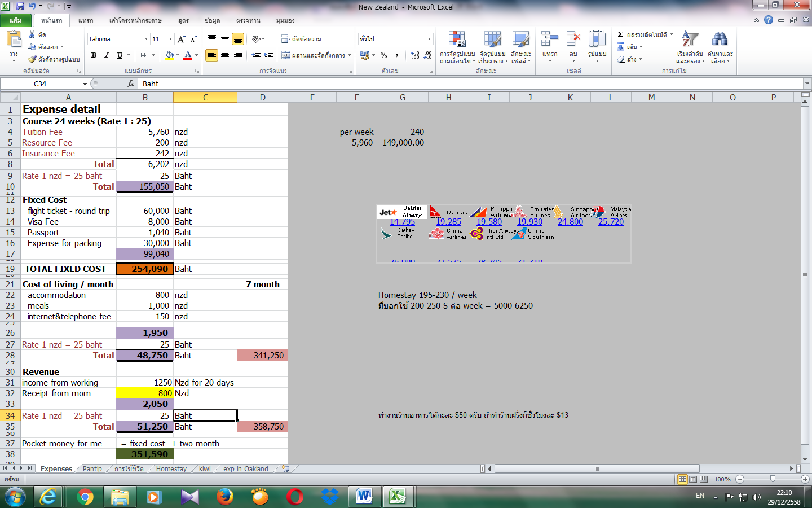Decrease the font size
Screen dimensions: 812x508
coord(193,39)
